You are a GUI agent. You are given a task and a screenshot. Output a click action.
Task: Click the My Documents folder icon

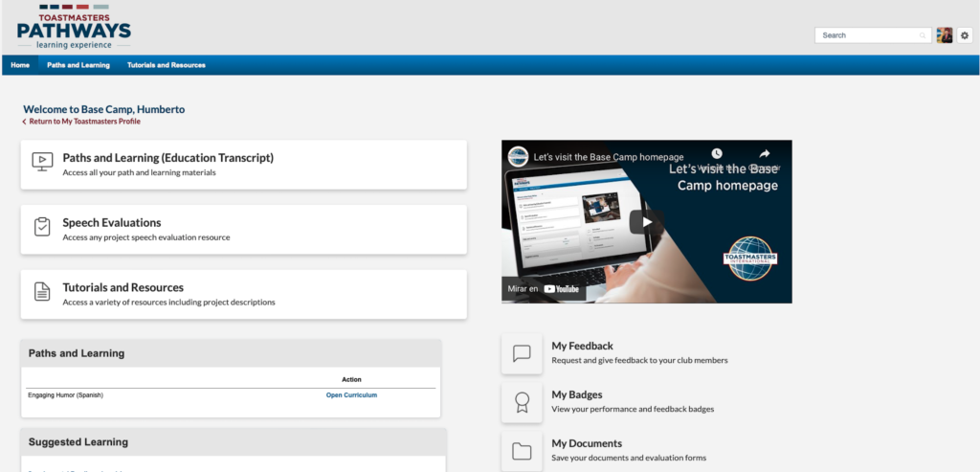point(522,451)
